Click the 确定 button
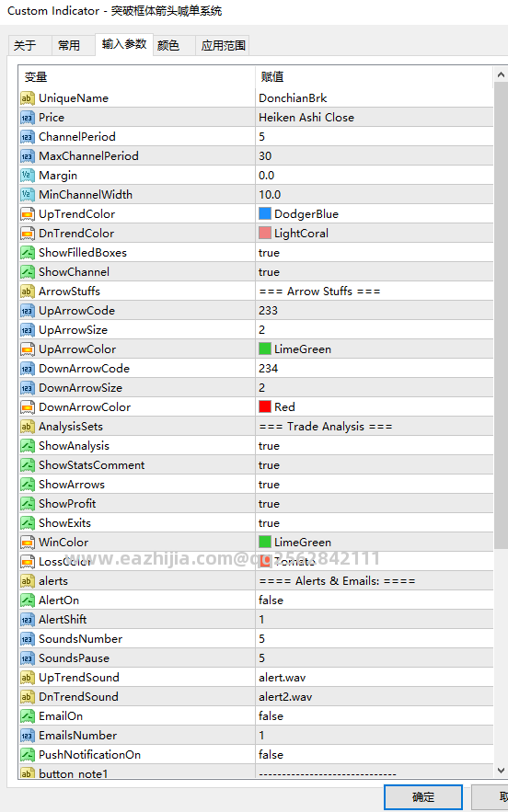The image size is (508, 812). 423,797
